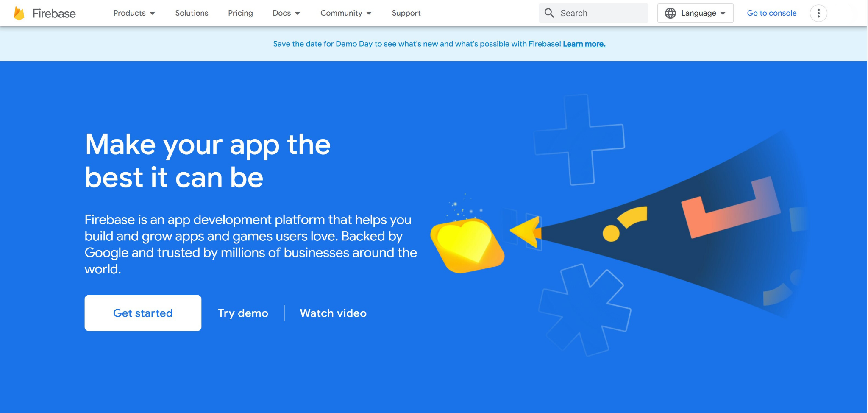Open the three-dot more options menu
The width and height of the screenshot is (868, 413).
[818, 13]
